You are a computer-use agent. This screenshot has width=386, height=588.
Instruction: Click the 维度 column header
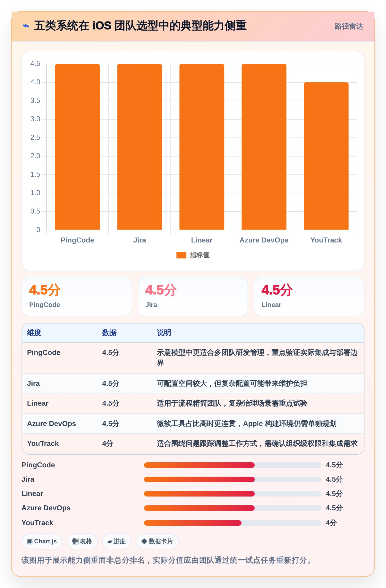click(34, 333)
